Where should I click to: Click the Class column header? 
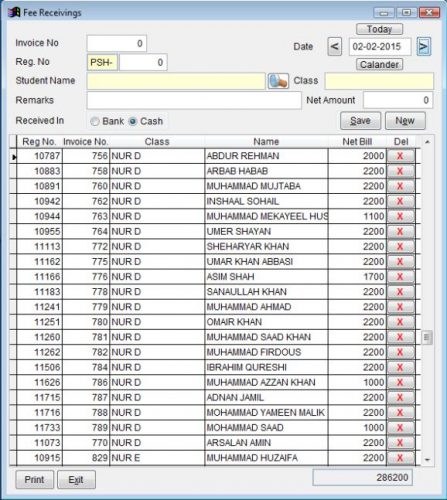click(157, 142)
